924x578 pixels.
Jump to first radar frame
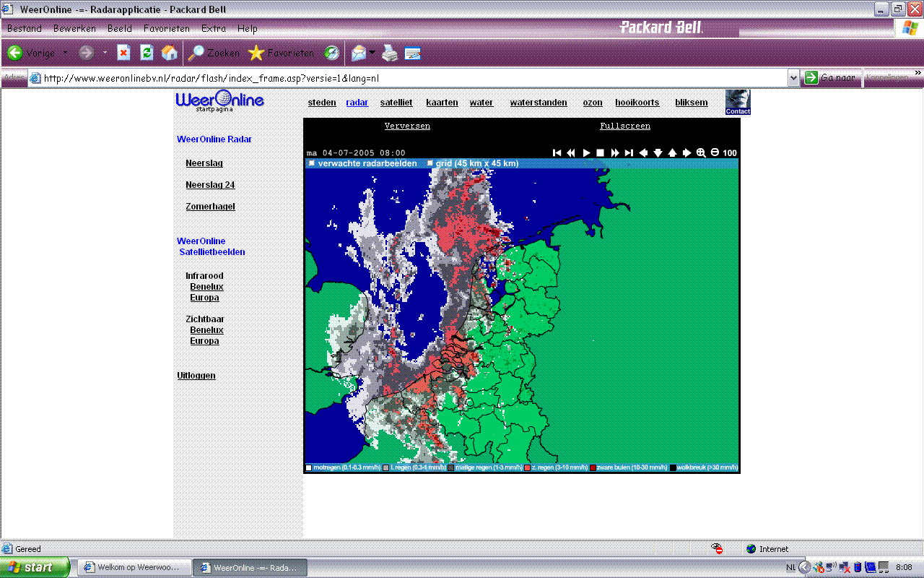click(x=557, y=152)
